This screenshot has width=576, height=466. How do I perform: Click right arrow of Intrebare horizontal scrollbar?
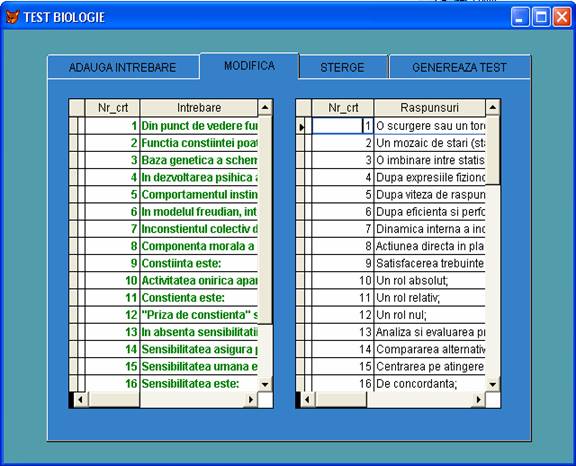click(251, 400)
